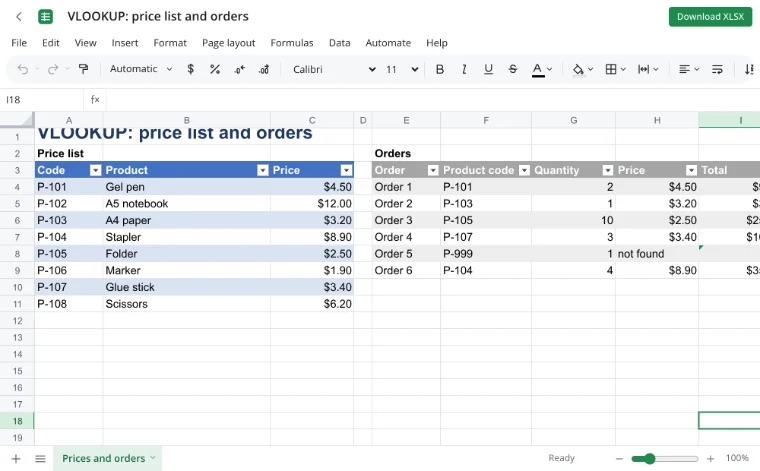The width and height of the screenshot is (760, 471).
Task: Click the fx function icon
Action: (x=95, y=99)
